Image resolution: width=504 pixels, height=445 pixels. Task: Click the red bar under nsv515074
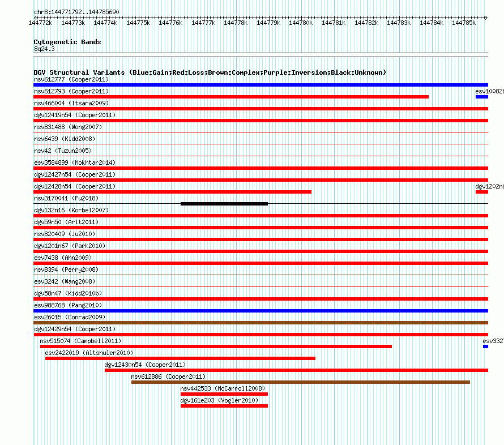pos(216,346)
